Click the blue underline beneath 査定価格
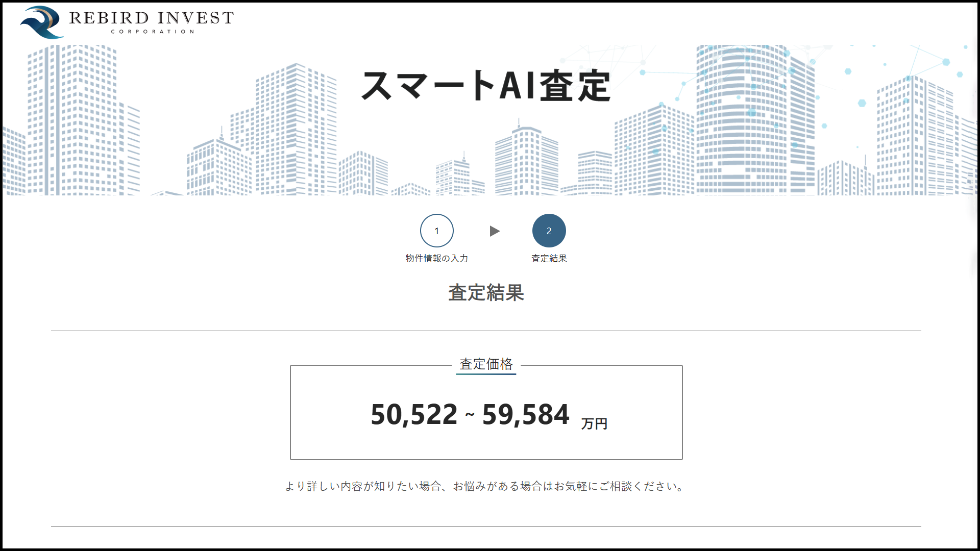980x551 pixels. pyautogui.click(x=486, y=374)
